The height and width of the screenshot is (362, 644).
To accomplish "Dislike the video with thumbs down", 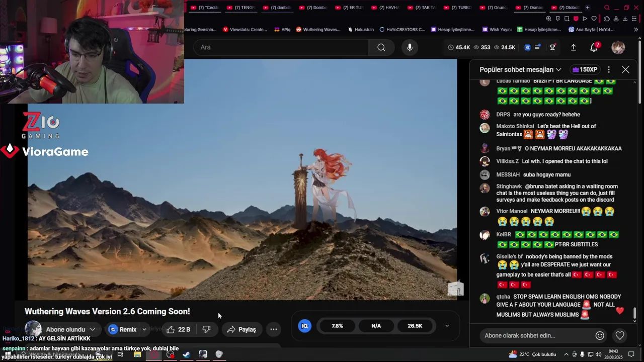I will click(x=206, y=329).
